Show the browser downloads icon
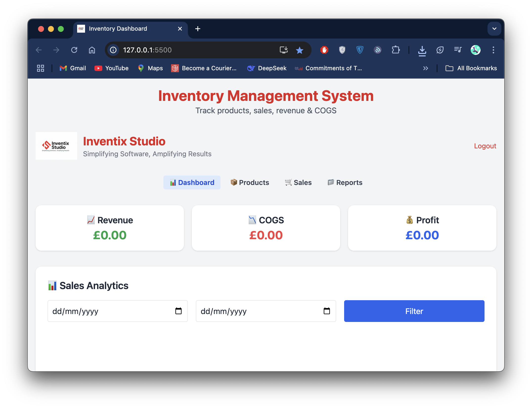532x408 pixels. (x=422, y=51)
